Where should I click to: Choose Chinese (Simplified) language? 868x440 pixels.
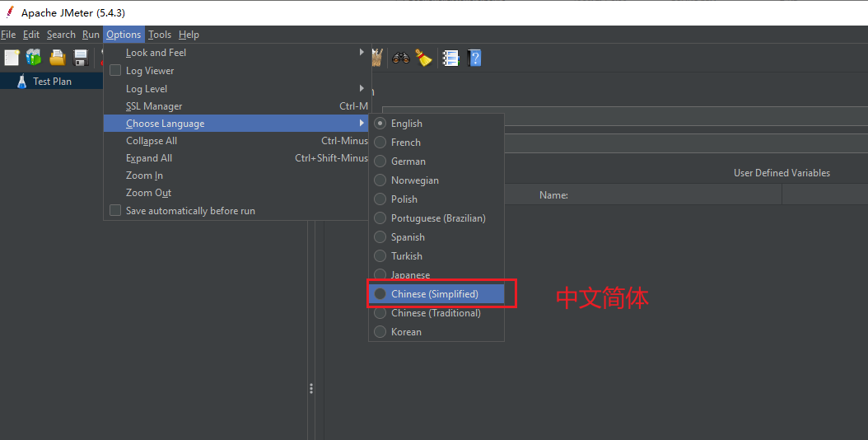(x=436, y=293)
